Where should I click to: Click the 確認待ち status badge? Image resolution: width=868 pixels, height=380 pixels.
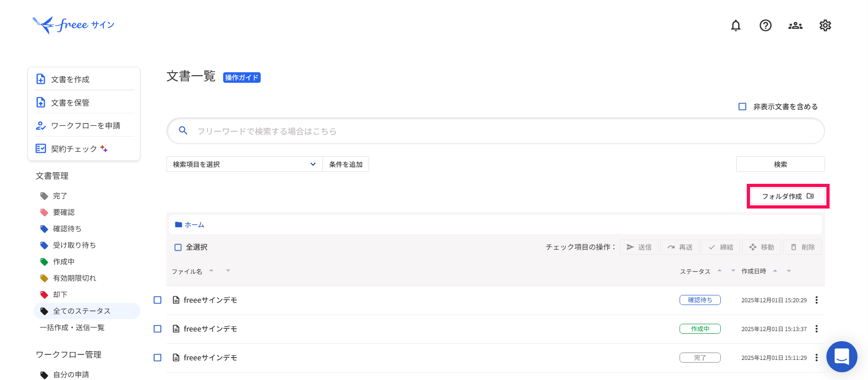tap(700, 300)
